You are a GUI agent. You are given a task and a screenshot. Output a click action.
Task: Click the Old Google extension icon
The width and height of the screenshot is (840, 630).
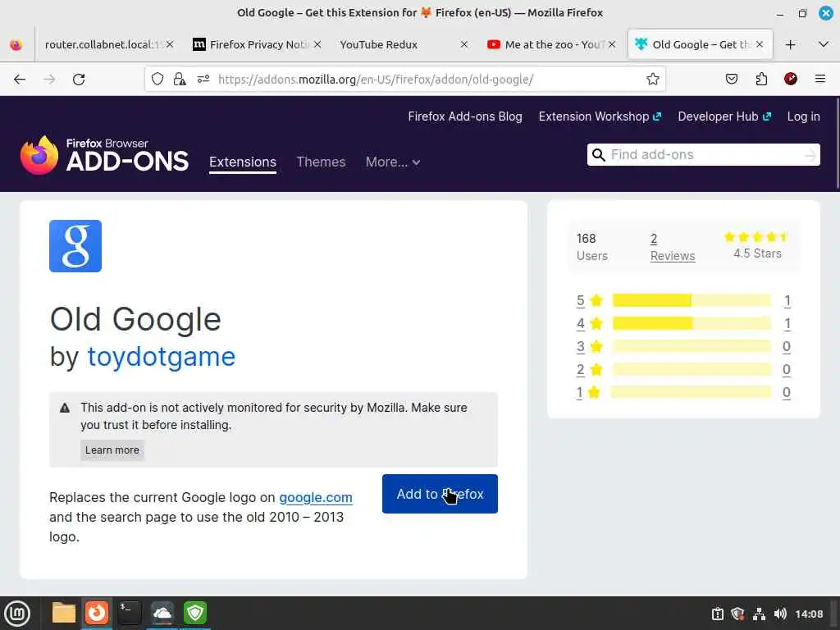click(75, 246)
